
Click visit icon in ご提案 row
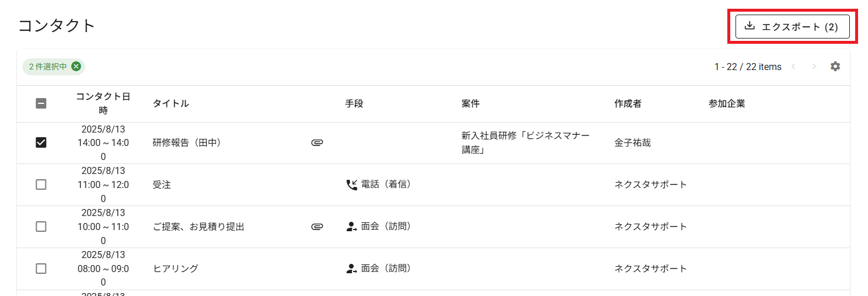point(351,227)
